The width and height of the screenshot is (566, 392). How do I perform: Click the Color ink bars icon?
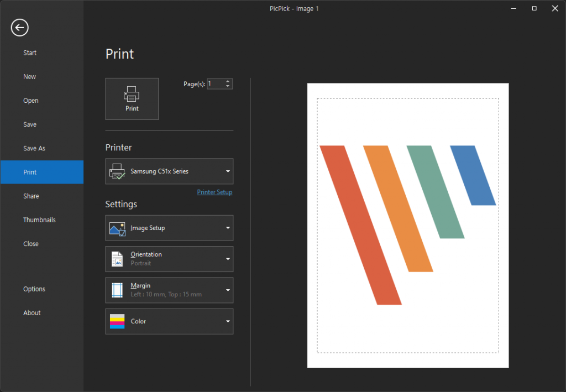pos(117,321)
